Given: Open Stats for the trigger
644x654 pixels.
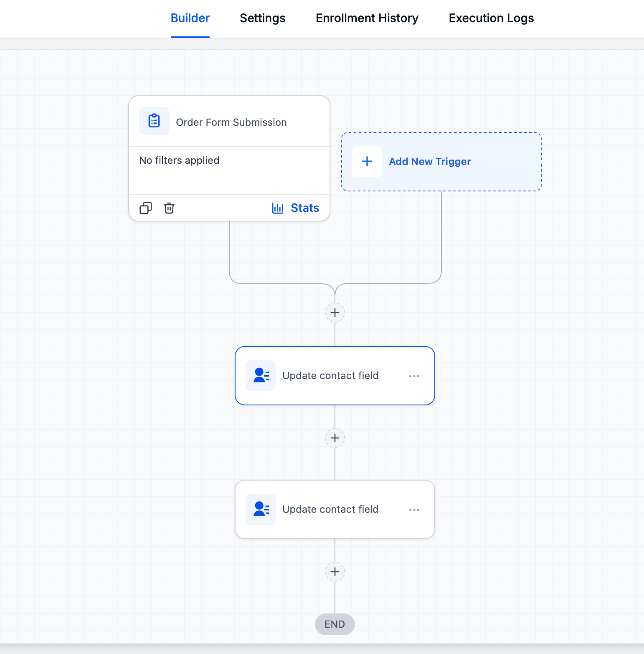Looking at the screenshot, I should point(295,208).
